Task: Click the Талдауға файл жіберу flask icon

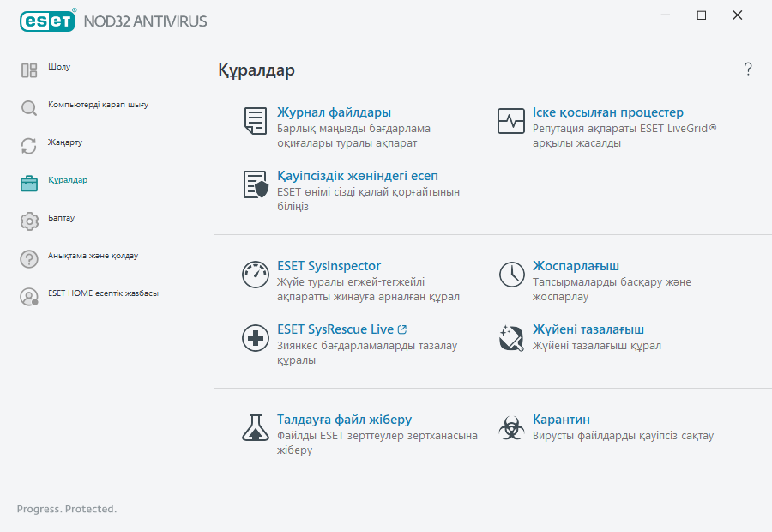Action: 255,427
